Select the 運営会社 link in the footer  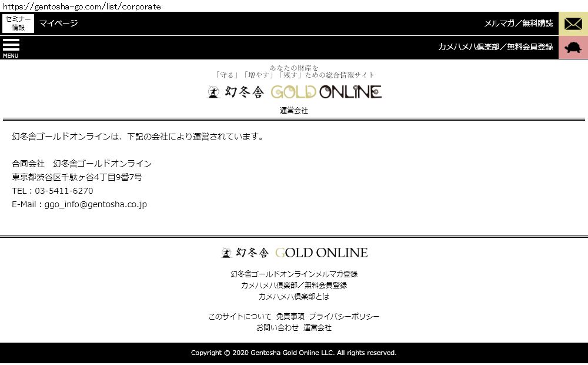(x=318, y=327)
